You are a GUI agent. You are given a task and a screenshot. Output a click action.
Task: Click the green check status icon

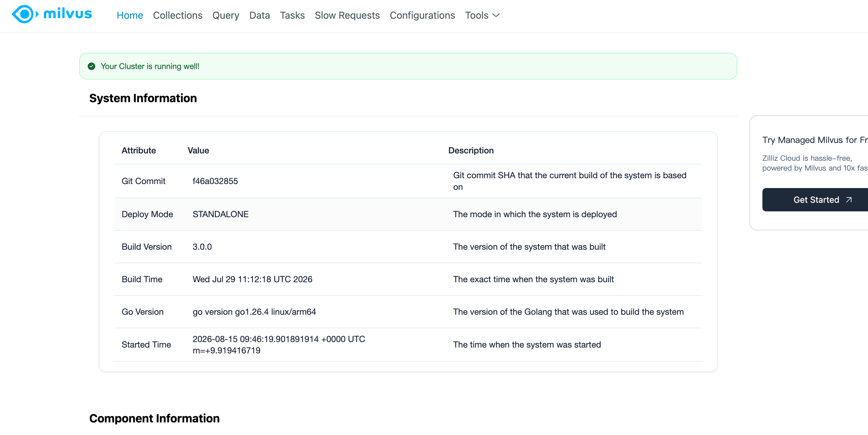click(91, 66)
